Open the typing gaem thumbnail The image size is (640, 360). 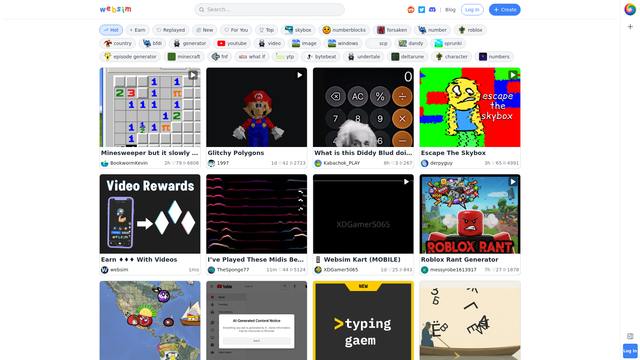click(363, 320)
